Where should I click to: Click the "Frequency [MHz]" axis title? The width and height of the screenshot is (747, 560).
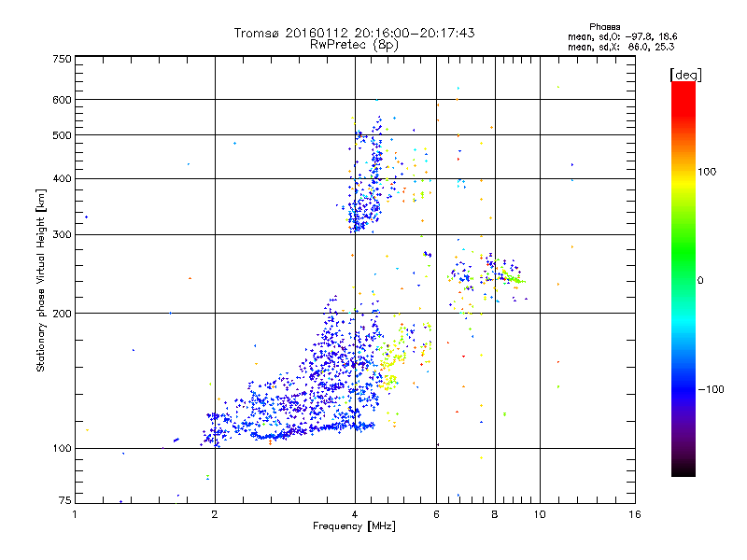pyautogui.click(x=354, y=526)
